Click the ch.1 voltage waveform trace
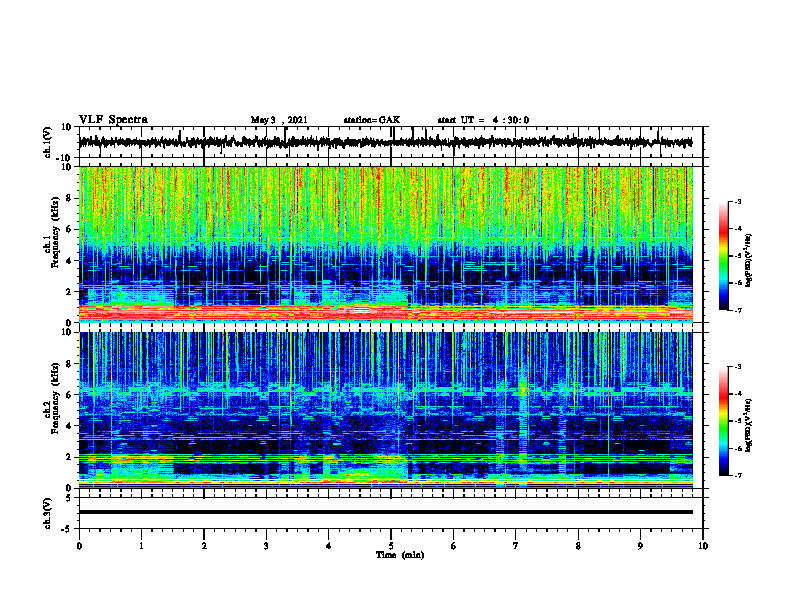792x612 pixels. pos(385,142)
